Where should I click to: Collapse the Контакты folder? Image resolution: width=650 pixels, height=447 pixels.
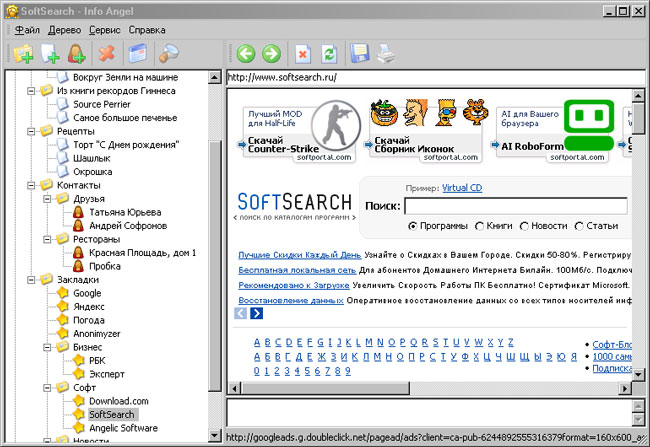(x=31, y=185)
